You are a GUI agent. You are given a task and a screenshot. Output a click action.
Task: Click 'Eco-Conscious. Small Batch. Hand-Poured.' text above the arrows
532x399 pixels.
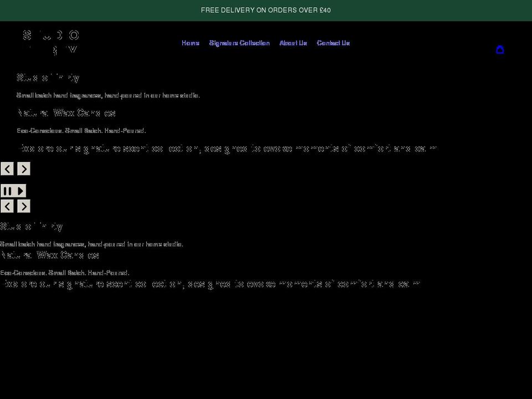pyautogui.click(x=81, y=131)
